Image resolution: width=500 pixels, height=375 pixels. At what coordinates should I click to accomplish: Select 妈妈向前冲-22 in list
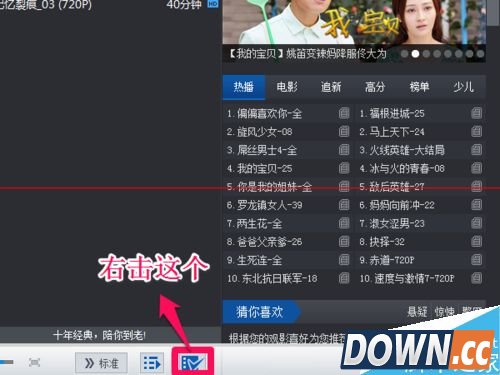coord(397,205)
